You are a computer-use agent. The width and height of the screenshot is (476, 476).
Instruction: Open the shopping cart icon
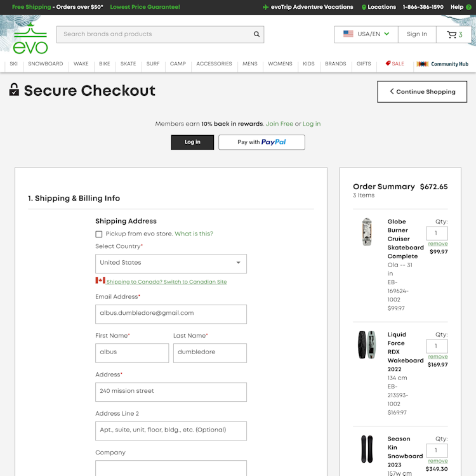pyautogui.click(x=451, y=35)
